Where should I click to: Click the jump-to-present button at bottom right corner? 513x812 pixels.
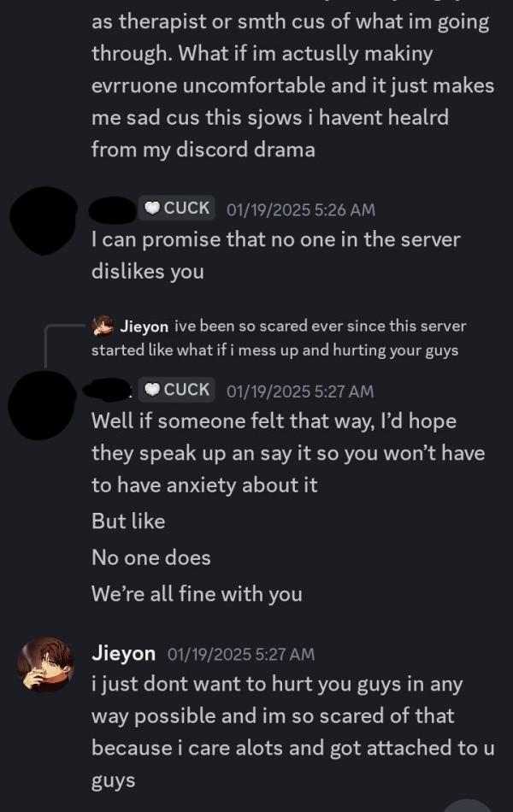pos(469,805)
